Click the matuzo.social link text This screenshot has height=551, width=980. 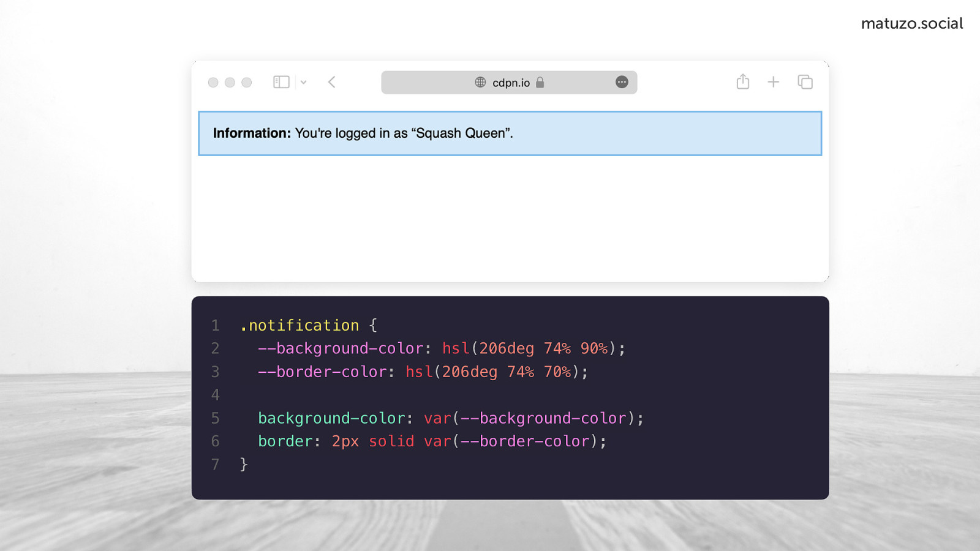pyautogui.click(x=912, y=23)
